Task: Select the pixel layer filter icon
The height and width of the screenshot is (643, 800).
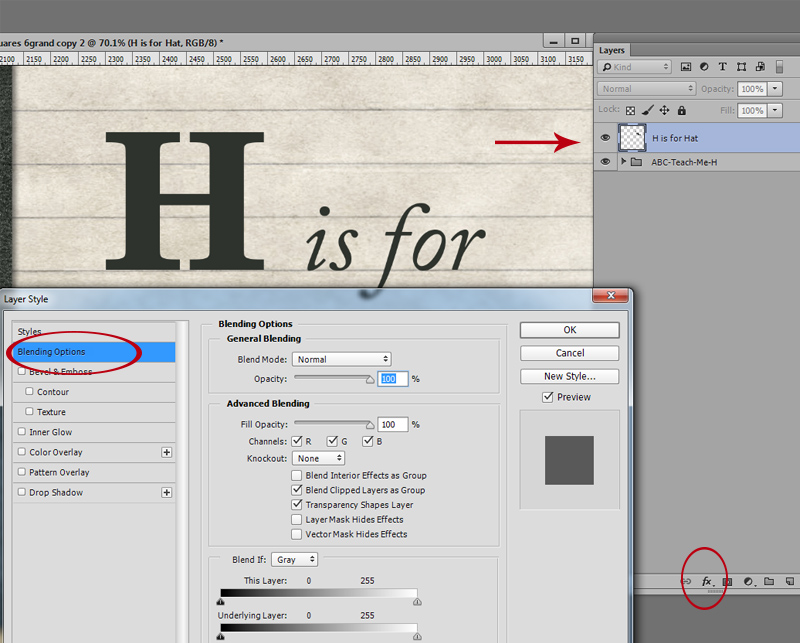Action: [x=686, y=67]
